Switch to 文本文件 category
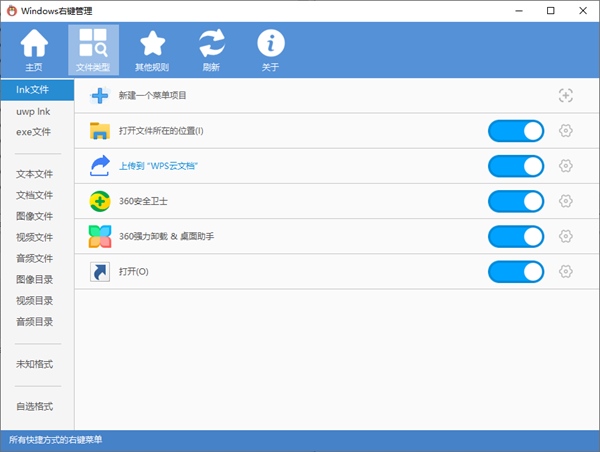 pyautogui.click(x=34, y=174)
